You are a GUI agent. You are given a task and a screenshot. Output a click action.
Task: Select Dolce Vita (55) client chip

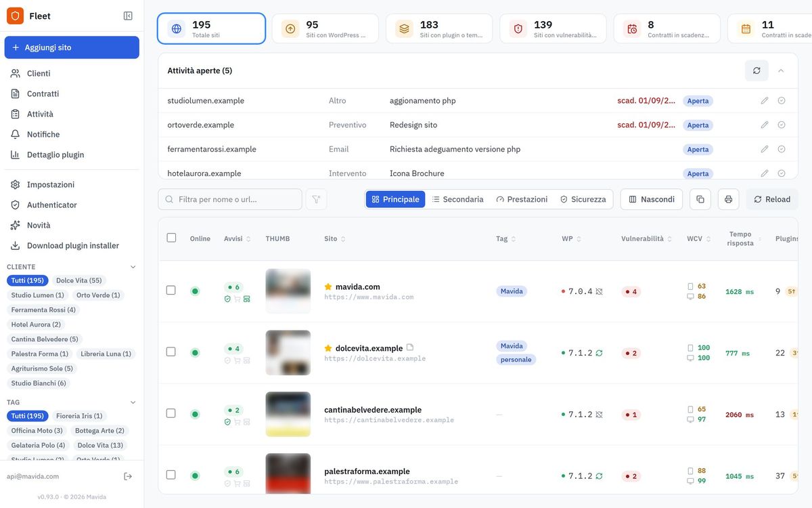point(78,280)
